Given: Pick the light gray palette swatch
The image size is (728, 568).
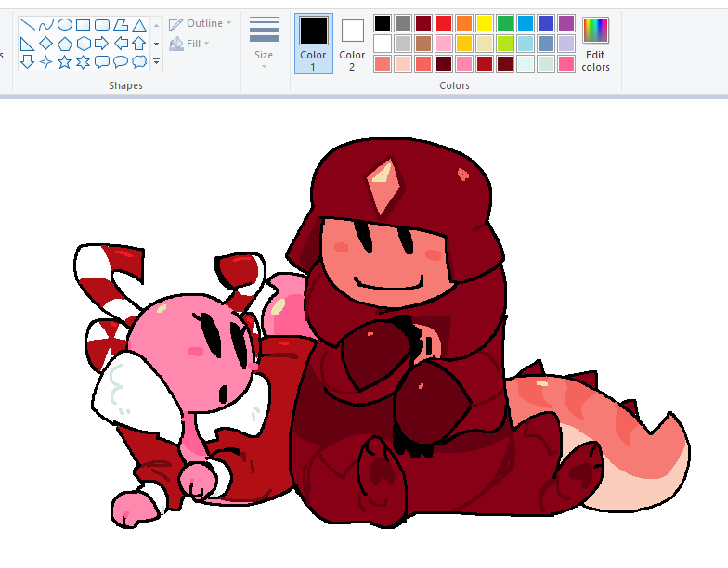Looking at the screenshot, I should click(403, 44).
